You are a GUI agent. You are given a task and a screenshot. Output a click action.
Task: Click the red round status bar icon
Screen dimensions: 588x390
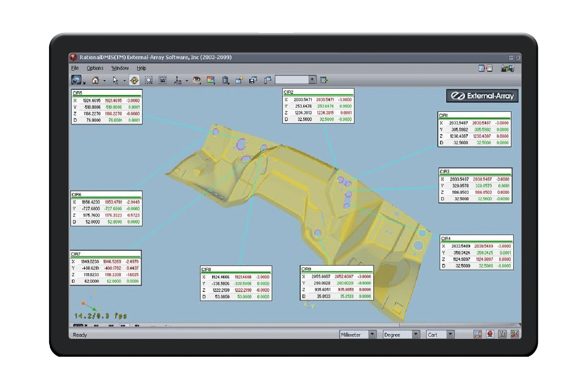coord(490,334)
